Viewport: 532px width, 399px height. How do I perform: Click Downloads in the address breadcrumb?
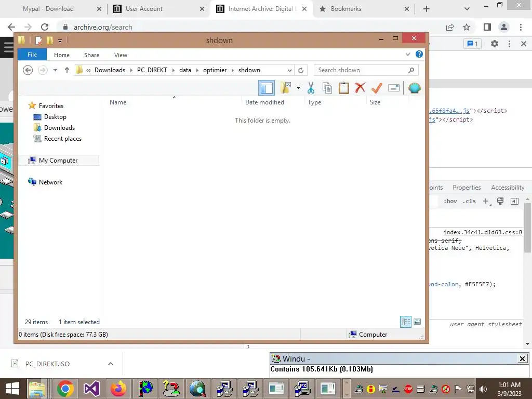tap(110, 70)
